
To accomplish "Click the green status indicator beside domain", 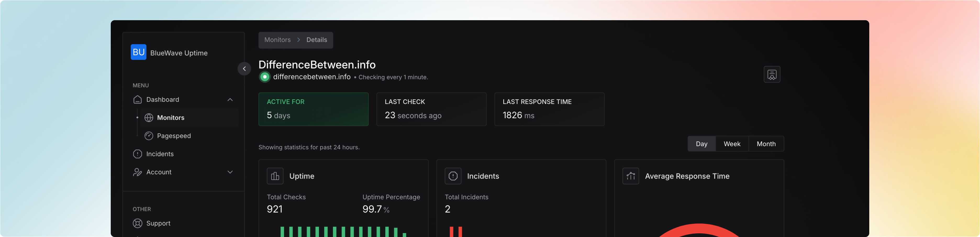I will tap(264, 77).
